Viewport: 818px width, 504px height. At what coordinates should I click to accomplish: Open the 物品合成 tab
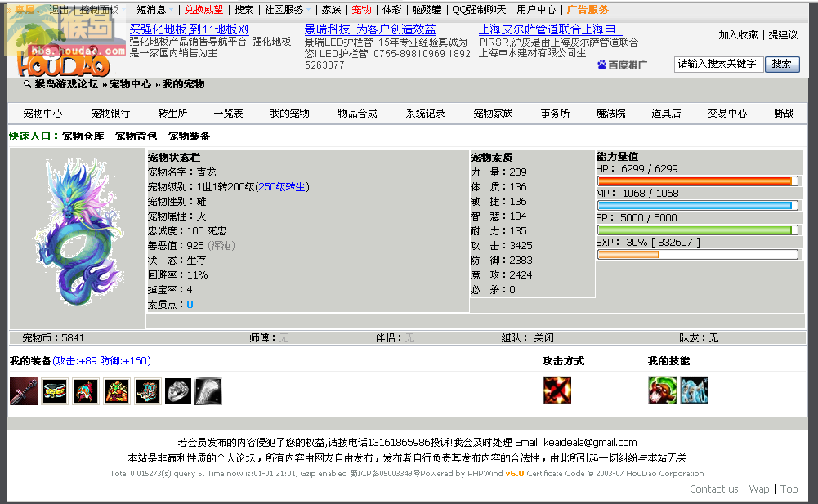point(357,114)
